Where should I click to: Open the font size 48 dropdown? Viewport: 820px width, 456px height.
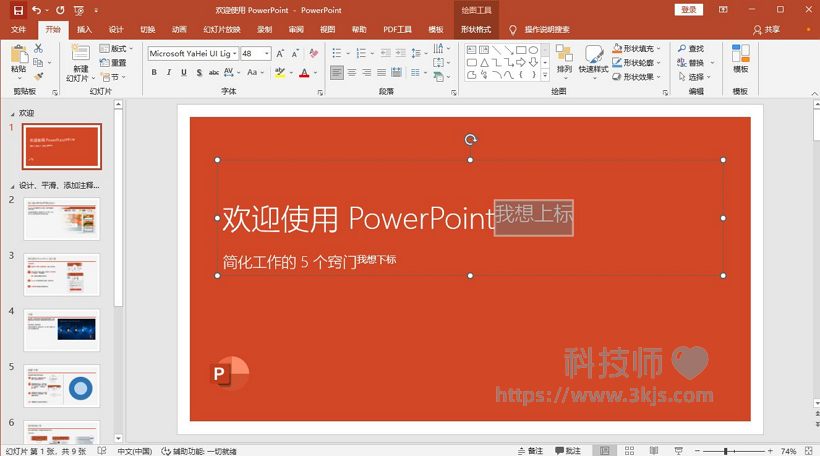tap(267, 53)
